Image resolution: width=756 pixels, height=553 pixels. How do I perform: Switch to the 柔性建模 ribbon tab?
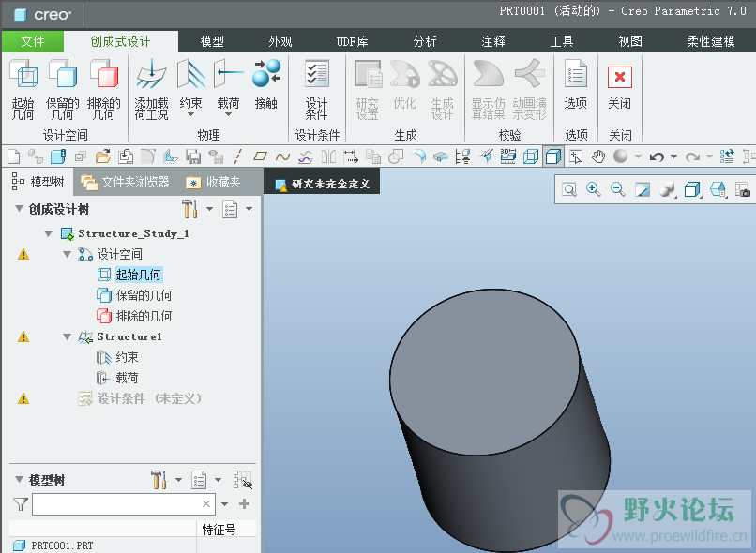point(711,41)
